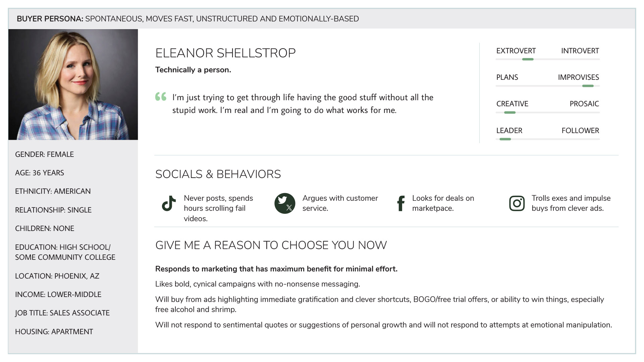The height and width of the screenshot is (362, 644).
Task: Click the Introvert label
Action: [580, 51]
